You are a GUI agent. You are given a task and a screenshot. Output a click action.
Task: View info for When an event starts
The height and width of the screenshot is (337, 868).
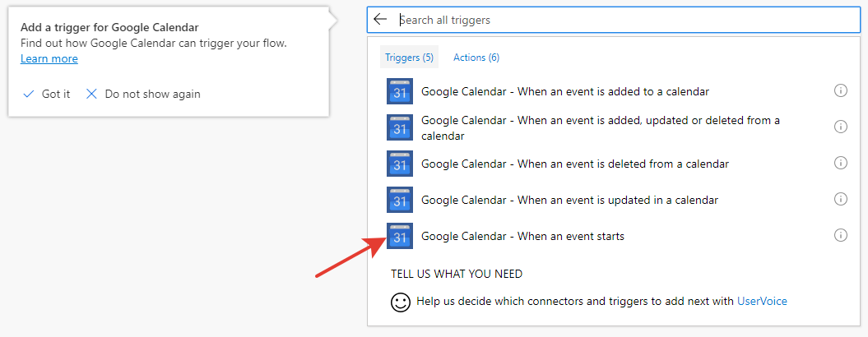coord(841,235)
